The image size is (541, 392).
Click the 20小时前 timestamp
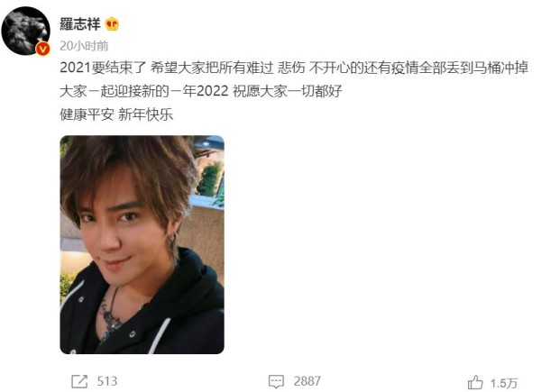[84, 46]
